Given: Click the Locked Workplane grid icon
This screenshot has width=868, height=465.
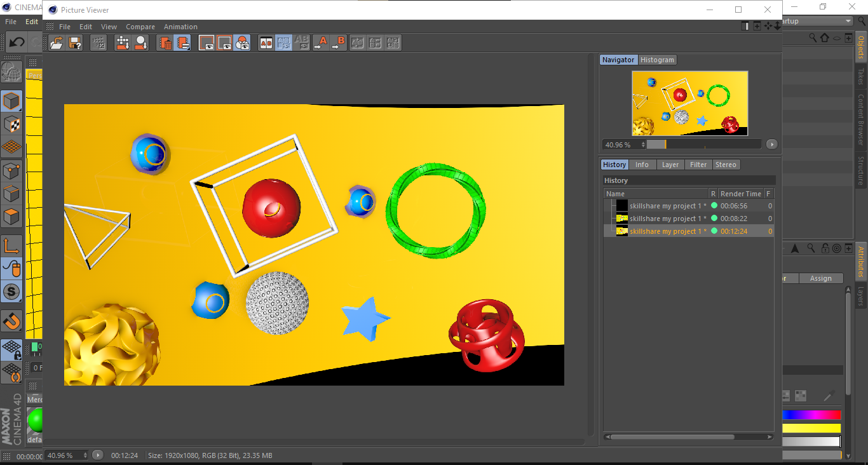Looking at the screenshot, I should pos(11,349).
